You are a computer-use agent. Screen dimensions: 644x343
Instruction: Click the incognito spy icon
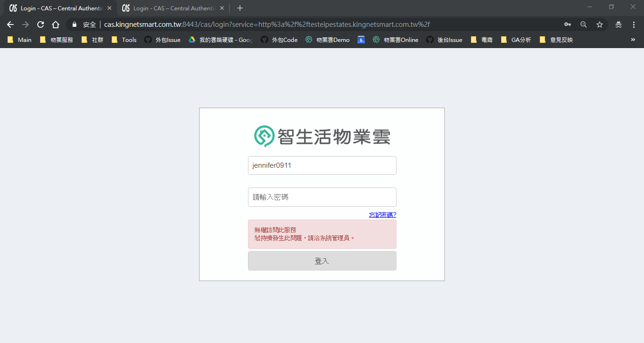(x=619, y=24)
